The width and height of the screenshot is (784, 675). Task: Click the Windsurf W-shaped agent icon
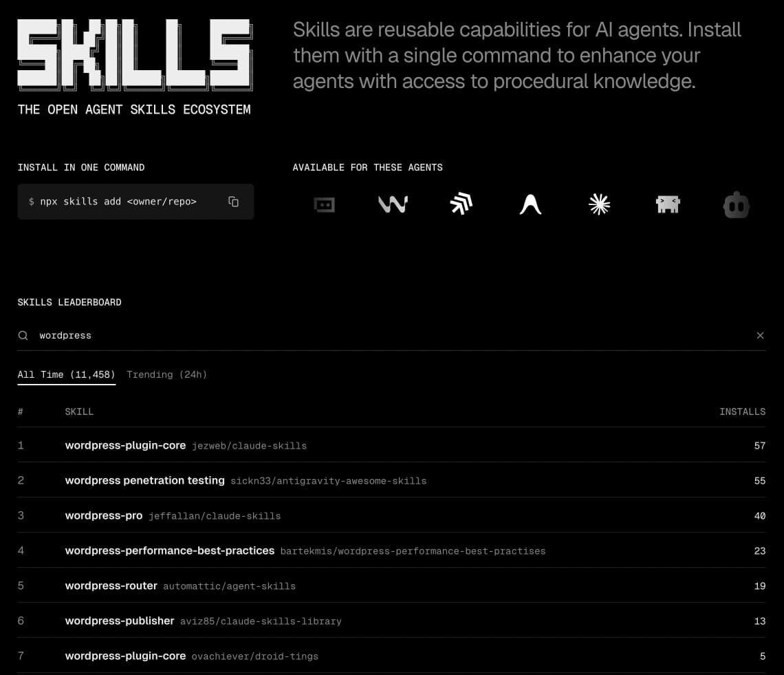click(393, 204)
